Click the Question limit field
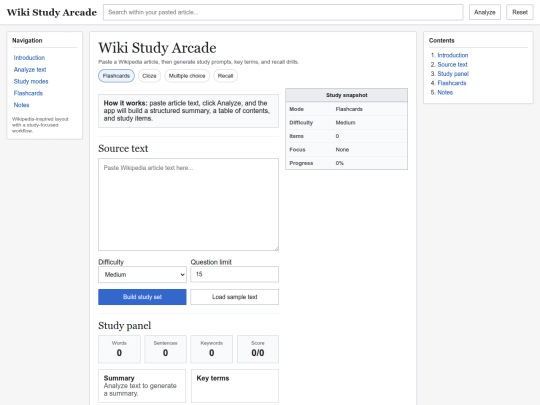The image size is (540, 405). tap(235, 274)
